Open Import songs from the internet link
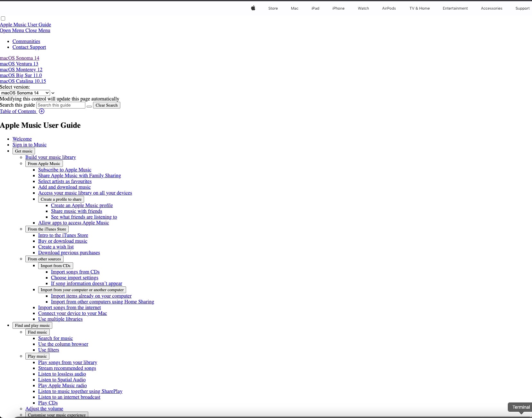Image resolution: width=532 pixels, height=418 pixels. [70, 308]
